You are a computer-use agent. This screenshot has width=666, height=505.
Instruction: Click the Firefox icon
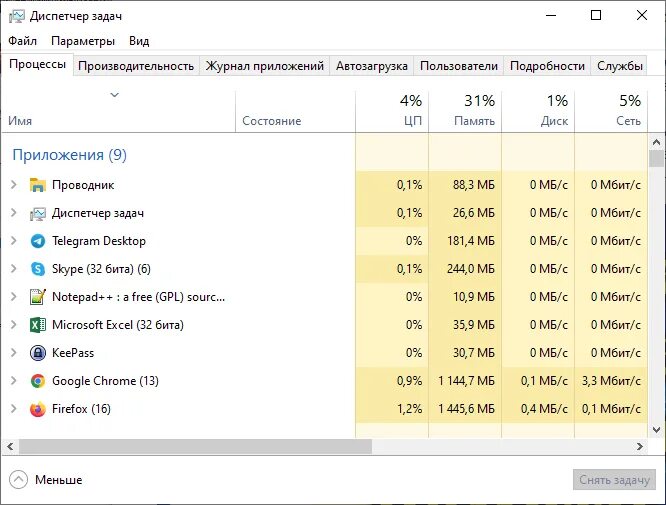pyautogui.click(x=37, y=409)
